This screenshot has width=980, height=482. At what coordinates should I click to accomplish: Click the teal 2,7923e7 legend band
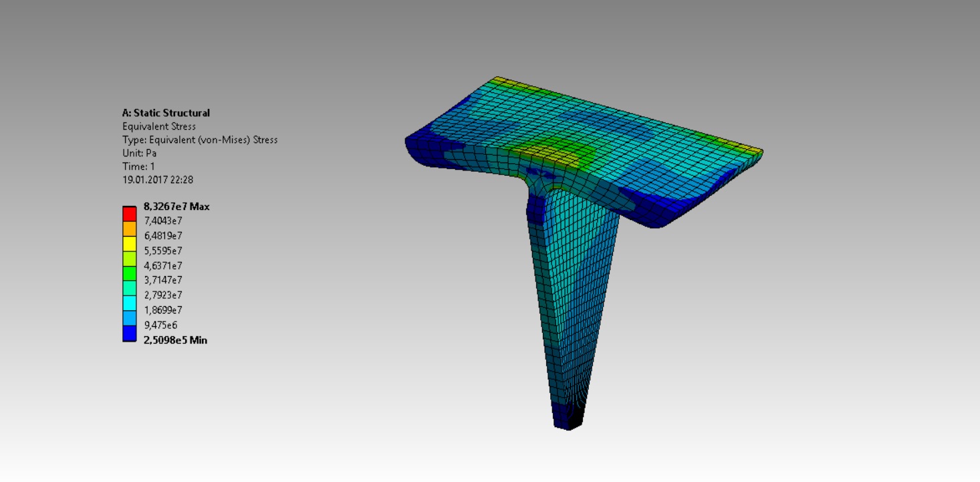[x=131, y=295]
